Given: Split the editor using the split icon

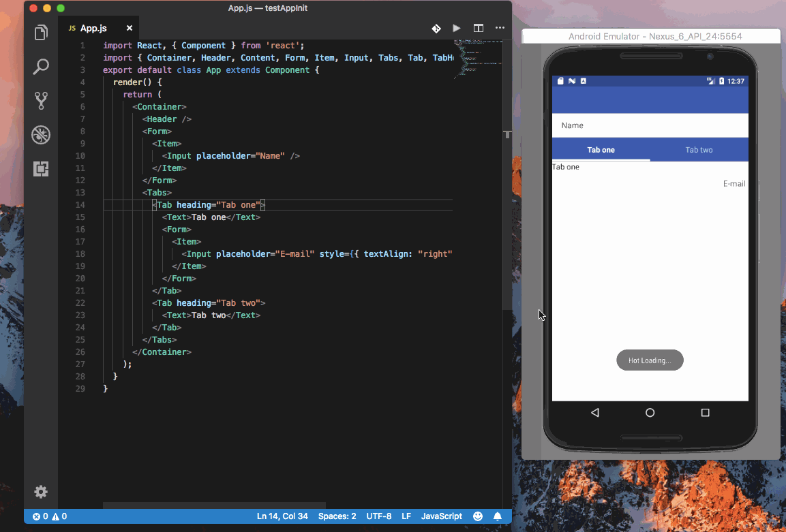Looking at the screenshot, I should click(x=478, y=28).
